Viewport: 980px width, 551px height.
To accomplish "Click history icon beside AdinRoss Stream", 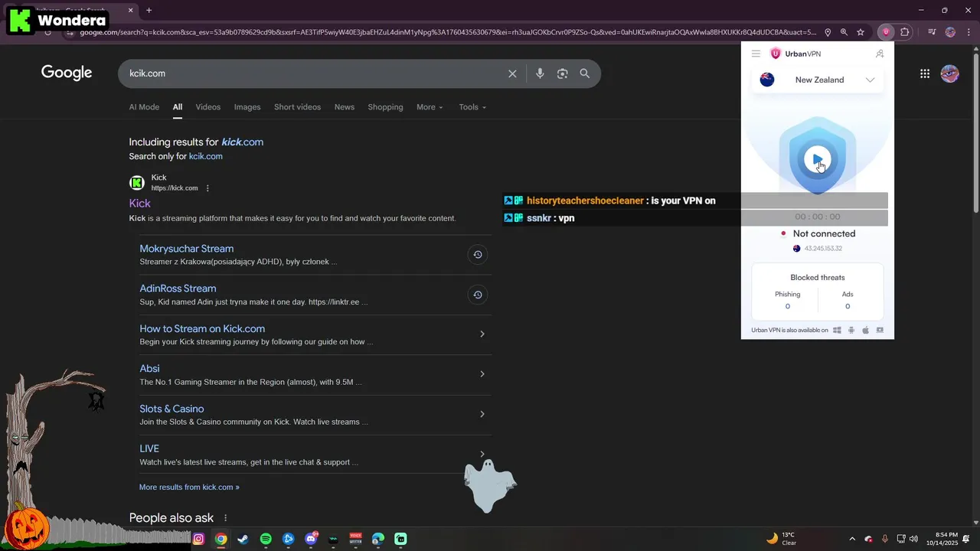I will [x=478, y=295].
